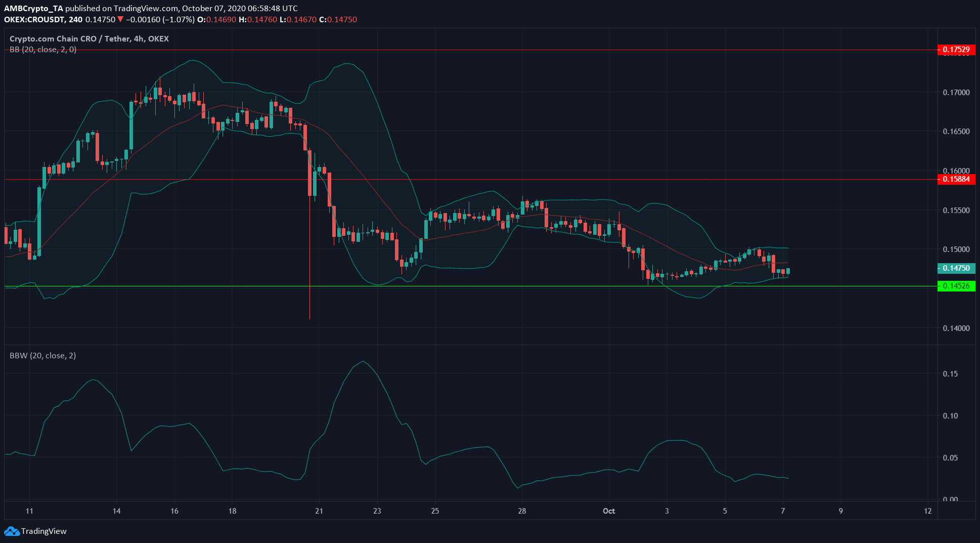Click the 12 date label on time axis
Viewport: 980px width, 543px height.
coord(928,511)
